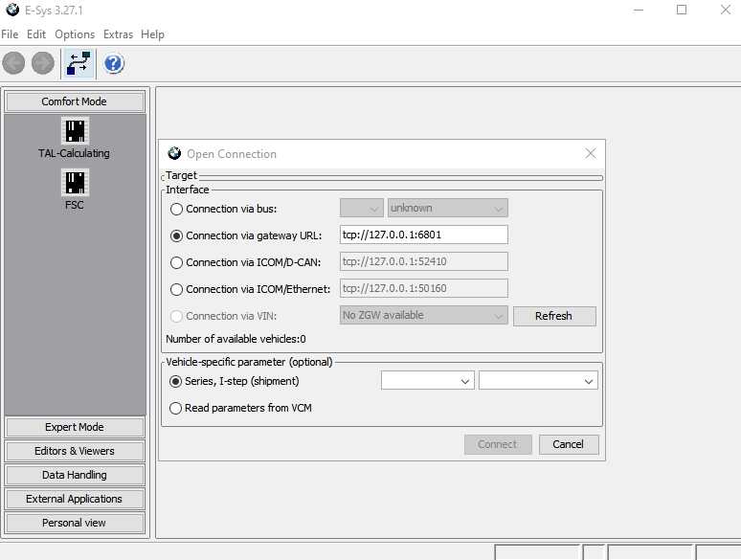The image size is (741, 560).
Task: Click the TAL-Calculating module icon
Action: (75, 131)
